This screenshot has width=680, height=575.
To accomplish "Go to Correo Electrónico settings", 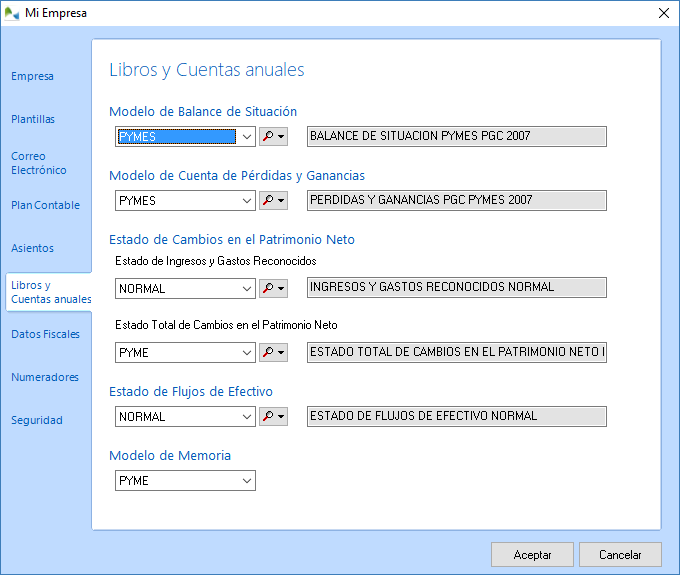I will (x=39, y=163).
